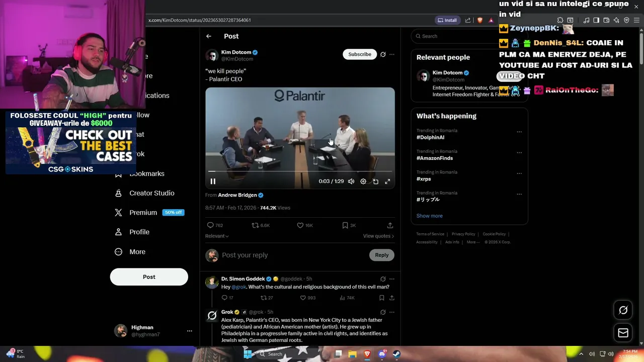The height and width of the screenshot is (362, 644).
Task: Open Steam from the taskbar
Action: (x=396, y=354)
